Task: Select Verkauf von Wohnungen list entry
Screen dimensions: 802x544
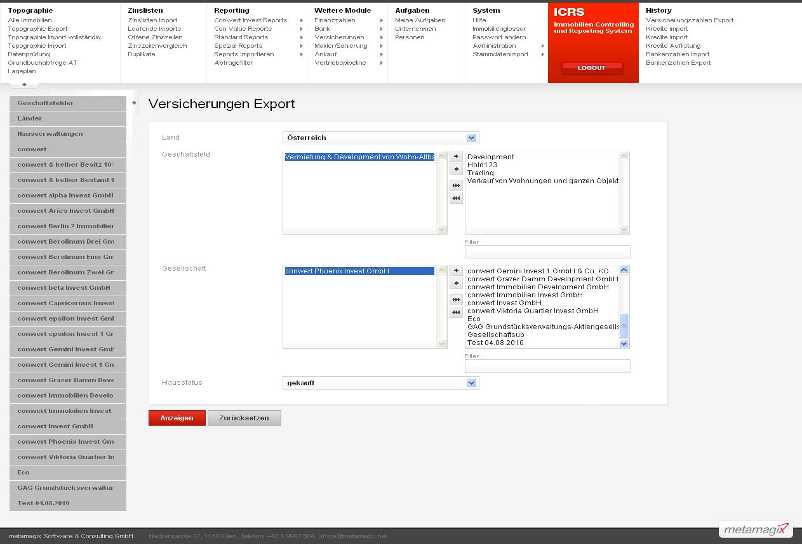Action: coord(543,180)
